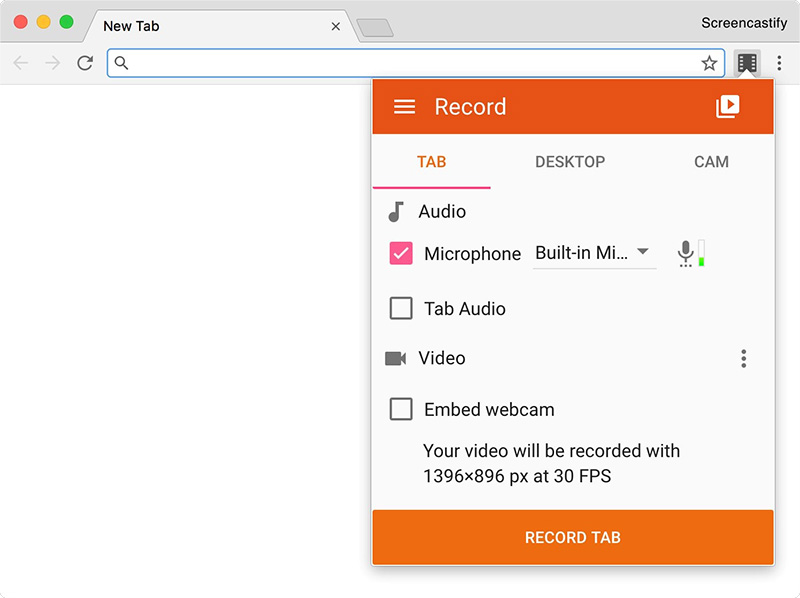Click the Screencastify extension icon in toolbar
The image size is (800, 598).
[x=746, y=62]
